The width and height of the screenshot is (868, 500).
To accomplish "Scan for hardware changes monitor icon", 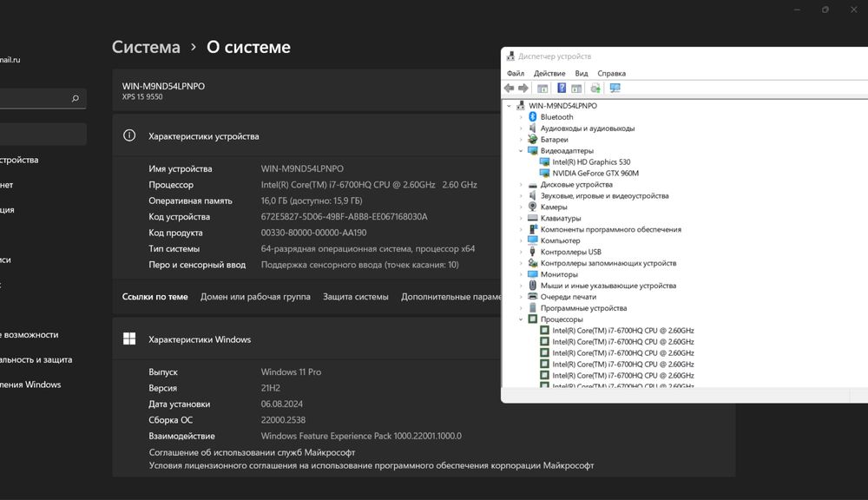I will coord(615,88).
